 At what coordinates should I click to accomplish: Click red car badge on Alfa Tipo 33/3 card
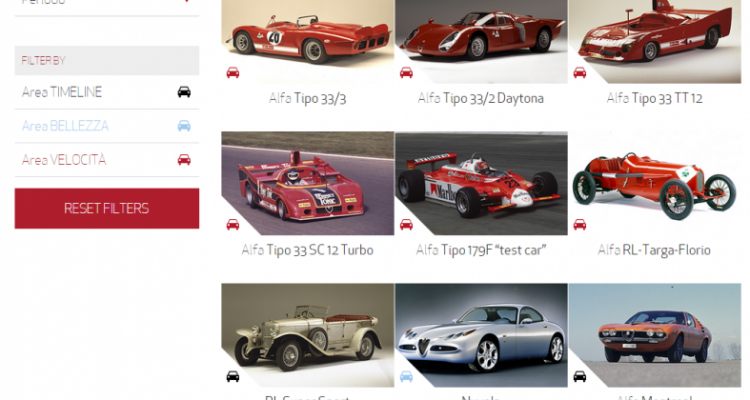pos(232,72)
